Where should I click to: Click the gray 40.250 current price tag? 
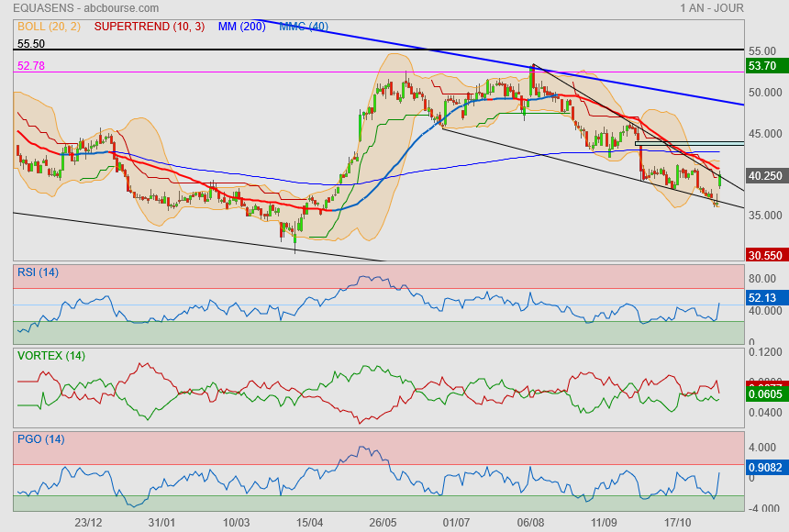coord(765,176)
